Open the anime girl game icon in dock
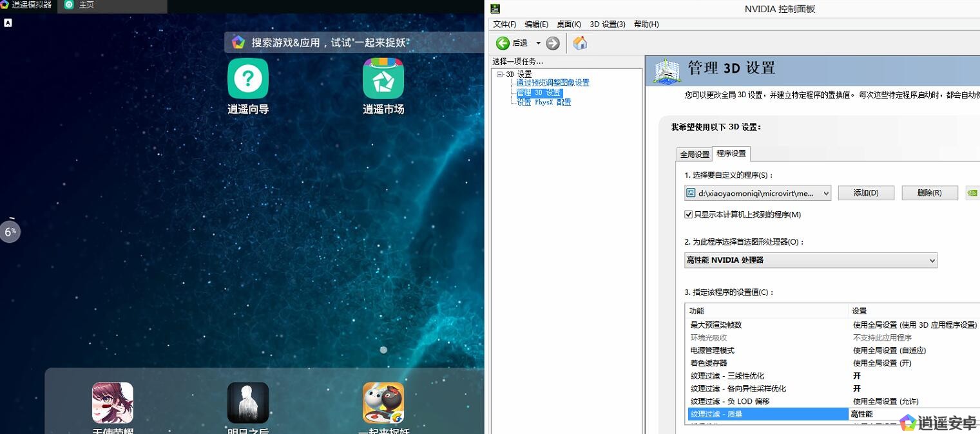Screen dimensions: 980x434 coord(112,402)
